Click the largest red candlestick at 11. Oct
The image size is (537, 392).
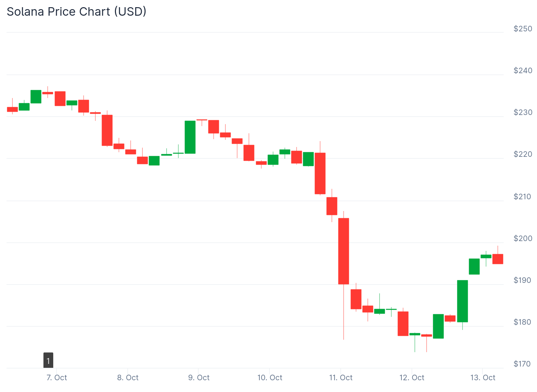[x=344, y=251]
